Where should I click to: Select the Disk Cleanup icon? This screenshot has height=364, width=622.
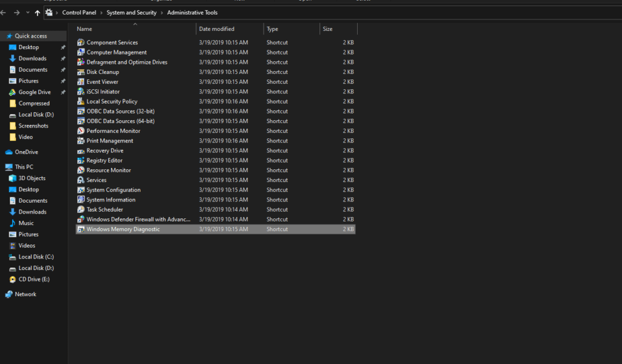[x=81, y=72]
